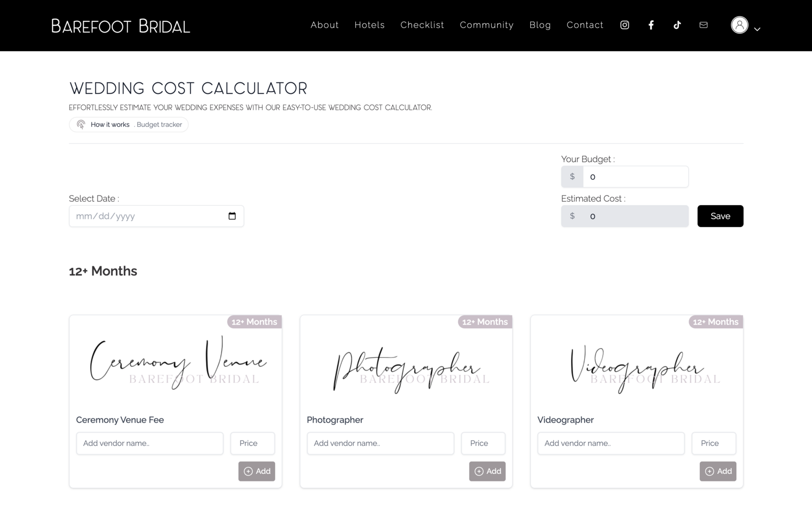The width and height of the screenshot is (812, 516).
Task: Open the Instagram social icon
Action: point(625,25)
